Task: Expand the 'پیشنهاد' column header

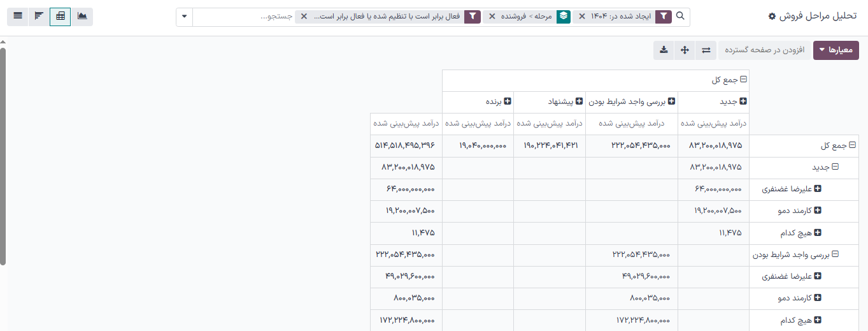Action: (579, 101)
